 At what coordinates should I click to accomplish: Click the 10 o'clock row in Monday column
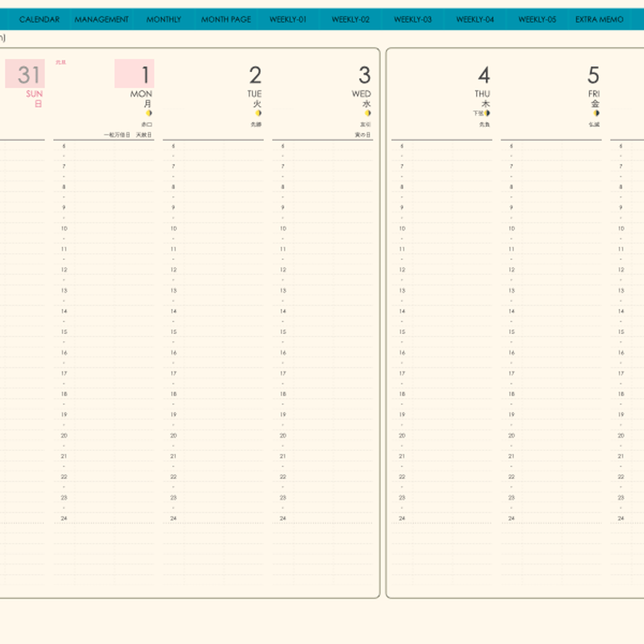[x=104, y=228]
